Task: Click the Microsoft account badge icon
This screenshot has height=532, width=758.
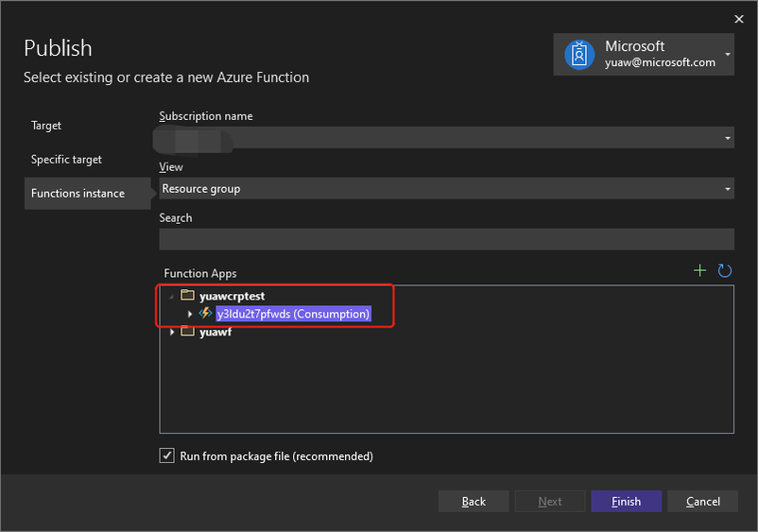Action: point(579,55)
